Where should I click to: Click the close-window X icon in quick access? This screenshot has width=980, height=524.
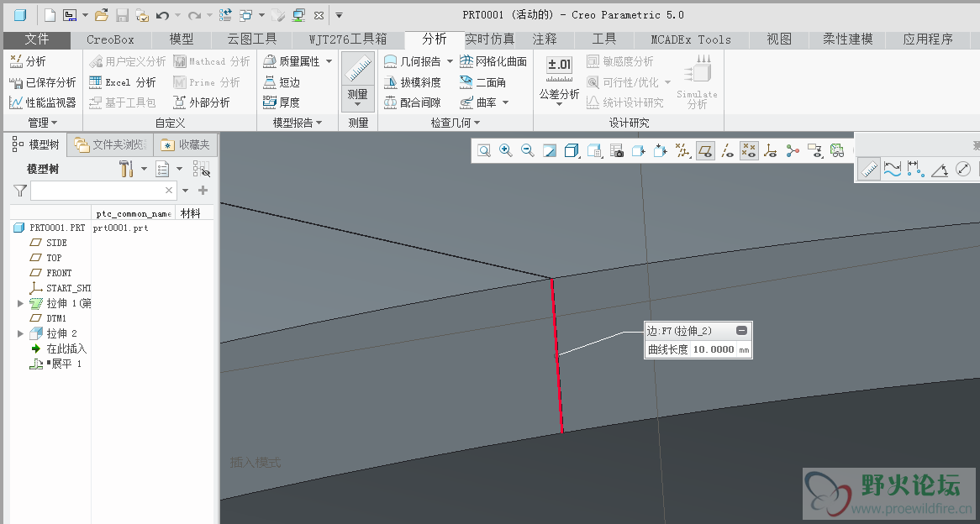pyautogui.click(x=319, y=15)
